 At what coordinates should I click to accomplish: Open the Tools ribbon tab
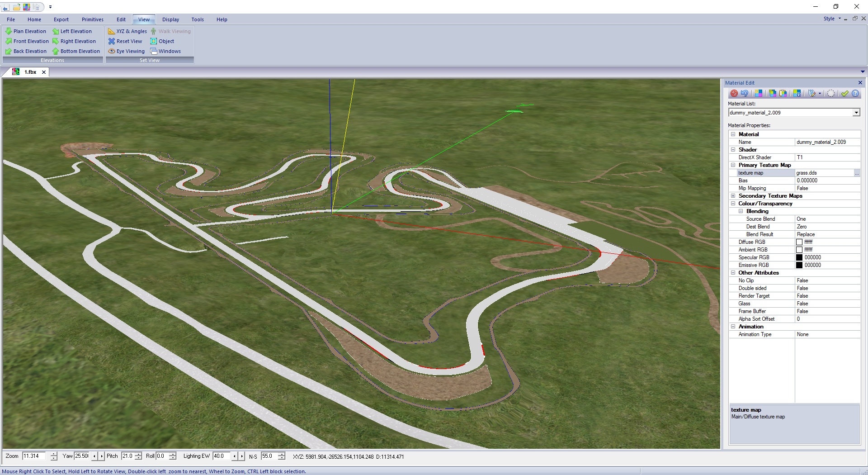click(x=198, y=19)
